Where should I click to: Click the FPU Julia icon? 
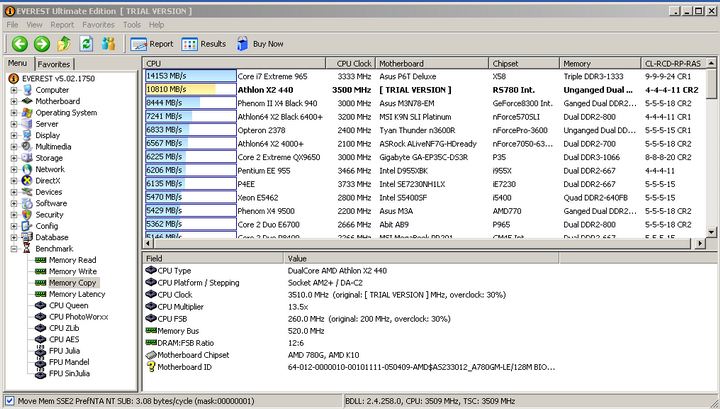point(40,351)
